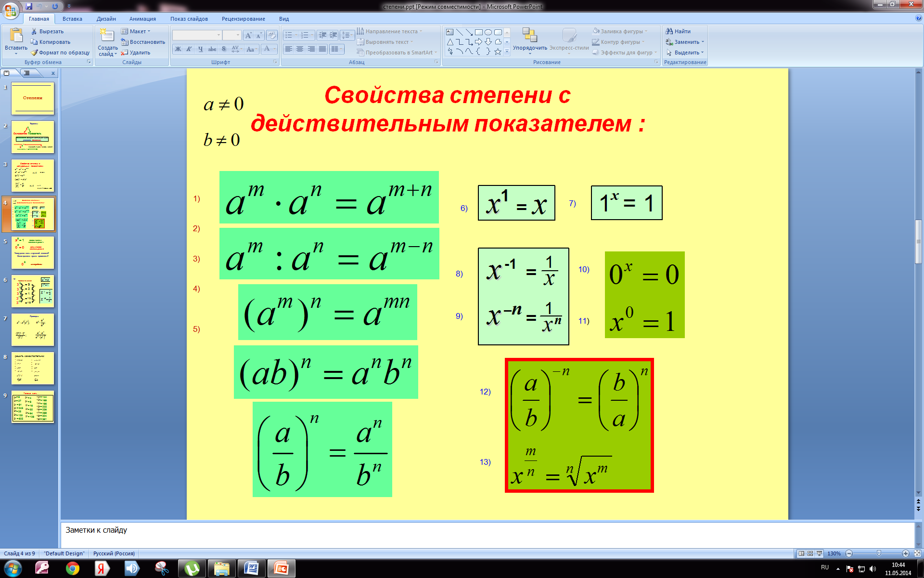This screenshot has height=578, width=924.
Task: Center-align the text in the Абзац group
Action: (299, 49)
